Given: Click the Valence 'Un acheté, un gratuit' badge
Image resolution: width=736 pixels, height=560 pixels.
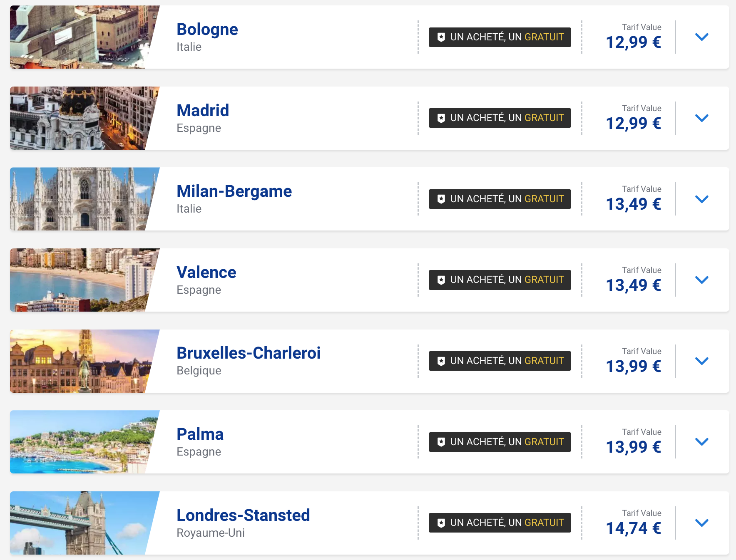Looking at the screenshot, I should [x=500, y=280].
